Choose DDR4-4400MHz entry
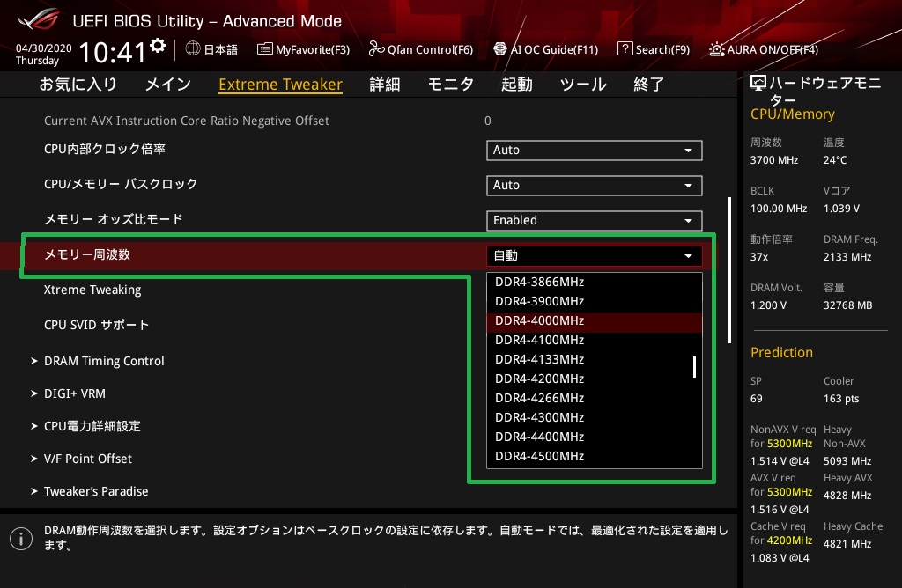The image size is (902, 588). click(x=595, y=437)
